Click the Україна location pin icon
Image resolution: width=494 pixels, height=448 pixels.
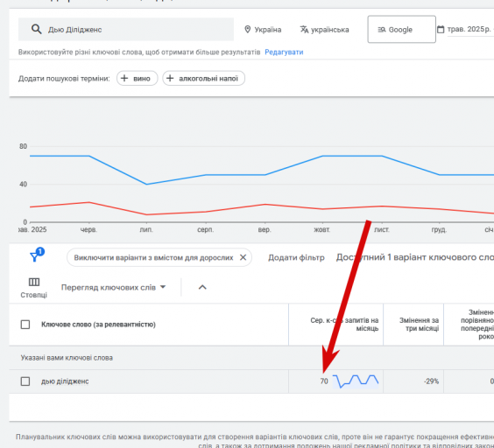[x=248, y=29]
